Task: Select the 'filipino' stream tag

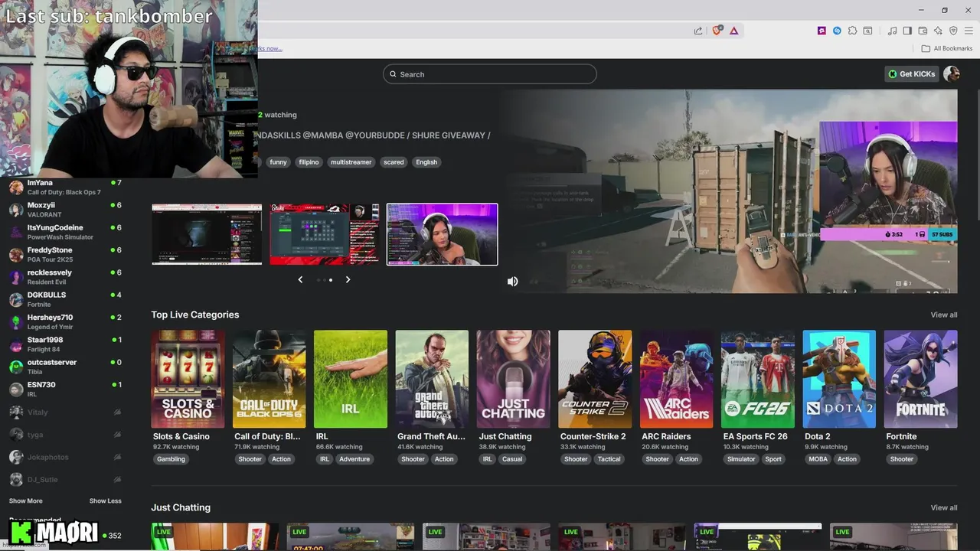Action: pos(309,162)
